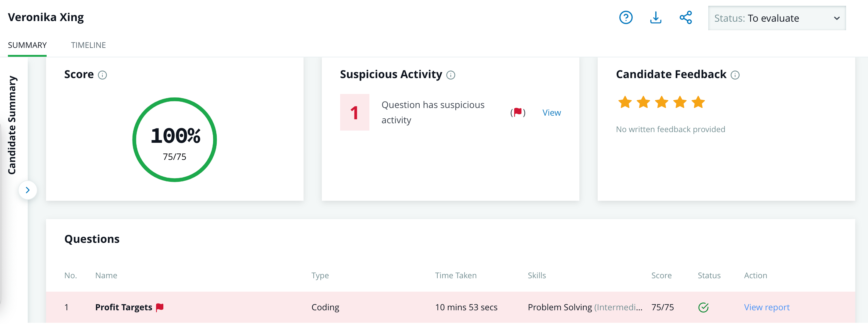Click the Suspicious Activity info icon

pos(450,75)
